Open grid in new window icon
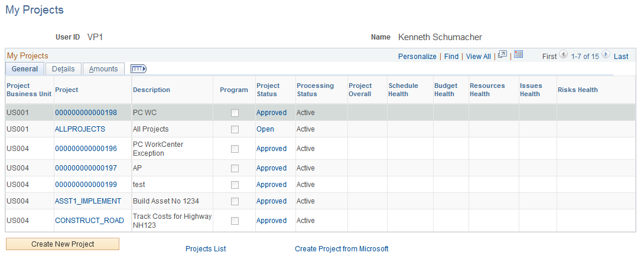This screenshot has height=259, width=644. click(x=503, y=55)
